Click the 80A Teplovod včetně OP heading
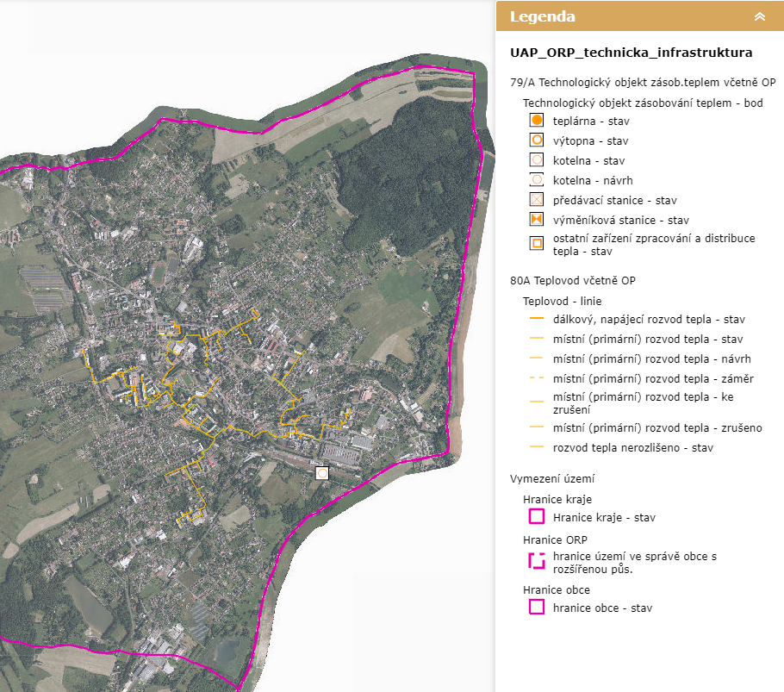The width and height of the screenshot is (784, 692). 573,280
